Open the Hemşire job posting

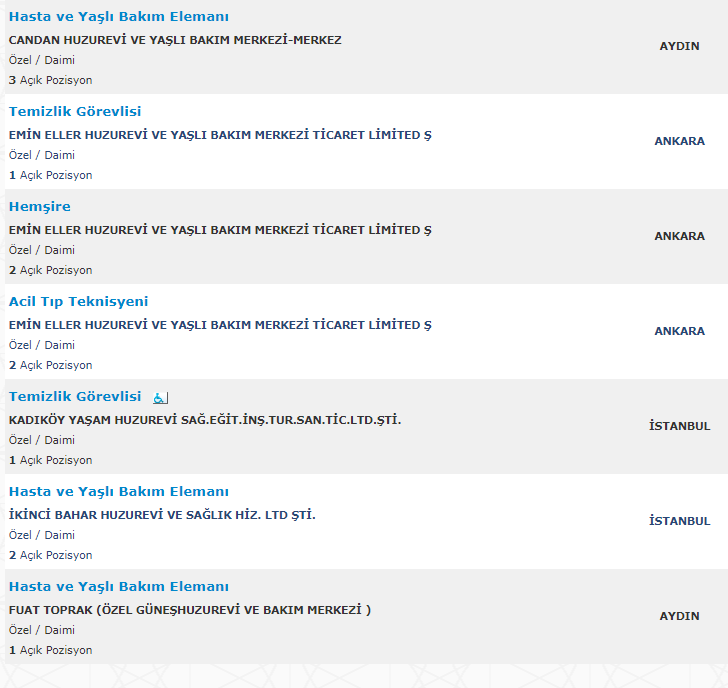tap(40, 207)
